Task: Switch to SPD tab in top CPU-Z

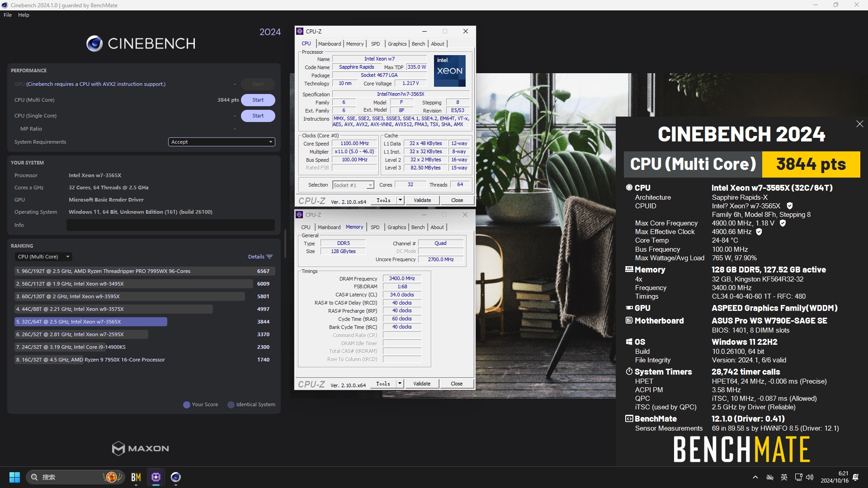Action: point(376,44)
